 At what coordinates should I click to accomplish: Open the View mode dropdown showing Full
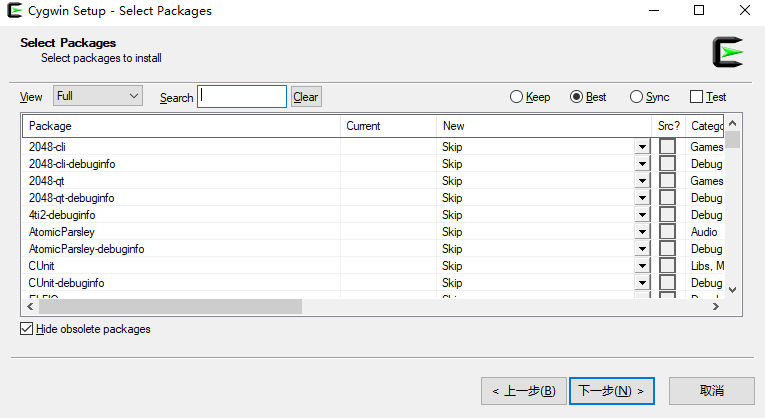tap(98, 96)
